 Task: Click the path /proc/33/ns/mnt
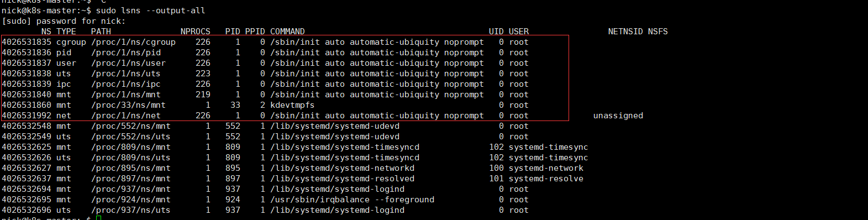click(x=128, y=105)
